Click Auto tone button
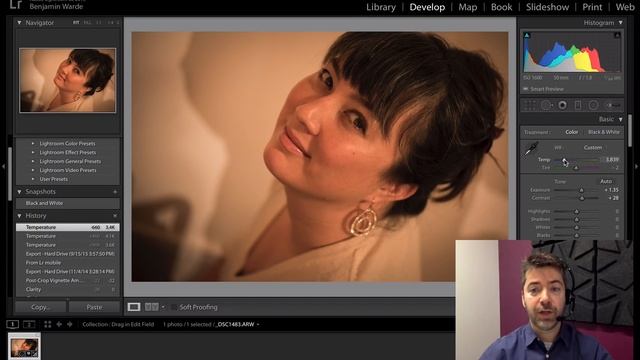Viewport: 640px width, 360px height. pos(606,181)
